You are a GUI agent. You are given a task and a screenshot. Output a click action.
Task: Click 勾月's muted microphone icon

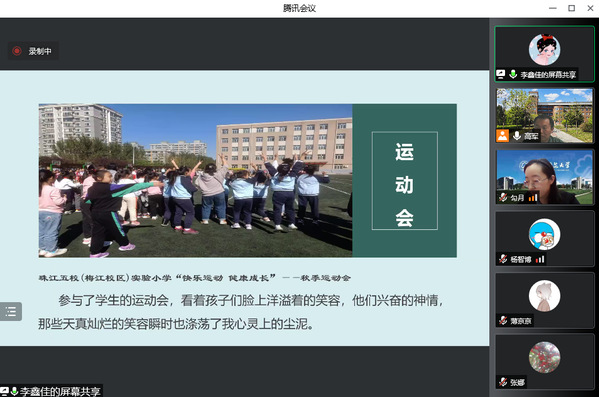pos(503,197)
